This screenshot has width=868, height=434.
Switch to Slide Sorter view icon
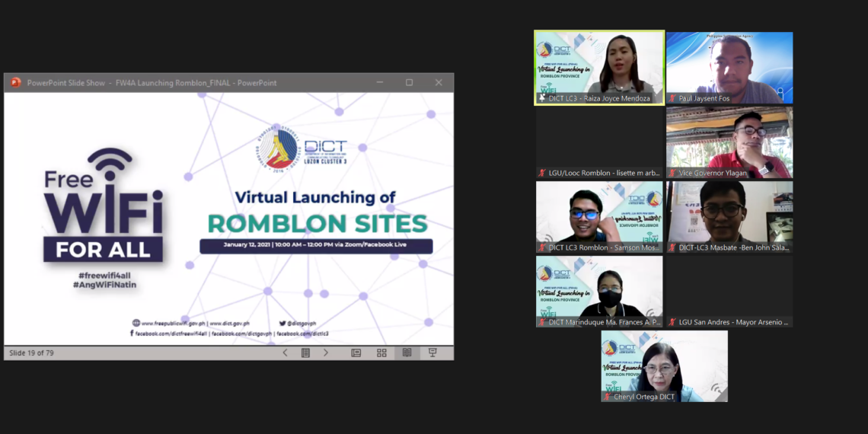coord(381,353)
